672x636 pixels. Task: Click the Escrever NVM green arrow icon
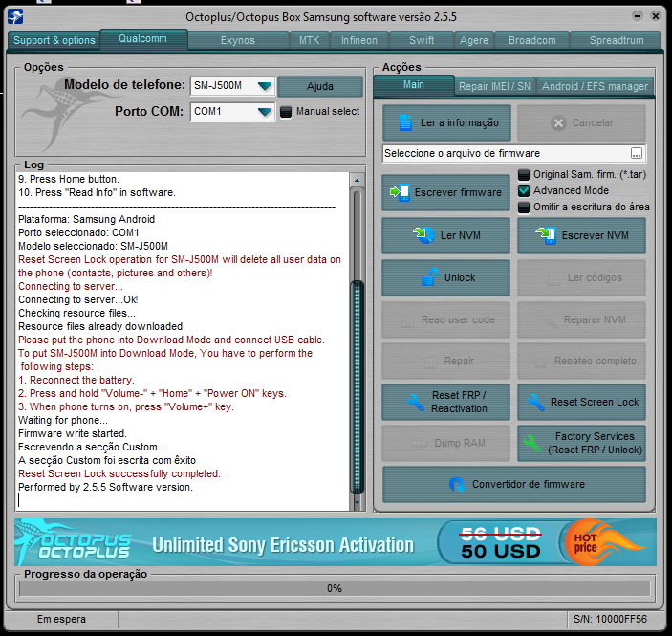click(x=546, y=235)
